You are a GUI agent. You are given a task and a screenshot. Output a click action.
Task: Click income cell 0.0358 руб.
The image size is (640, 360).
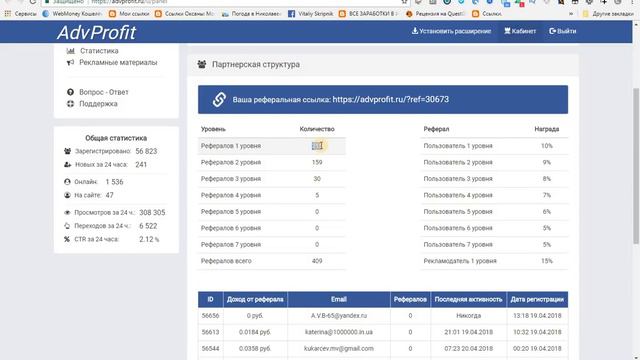pyautogui.click(x=255, y=349)
